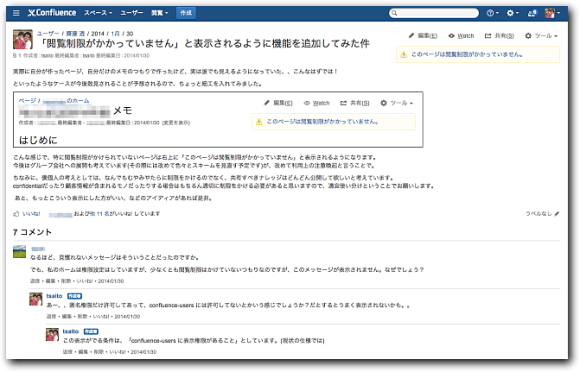Click the ラベルなし label edit pencil icon
The image size is (580, 372).
point(557,214)
